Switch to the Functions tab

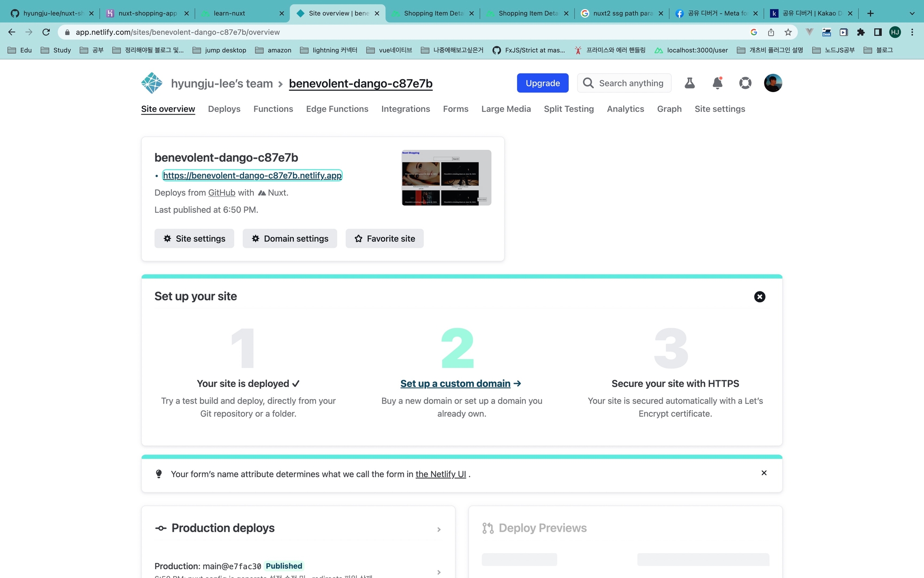click(273, 109)
